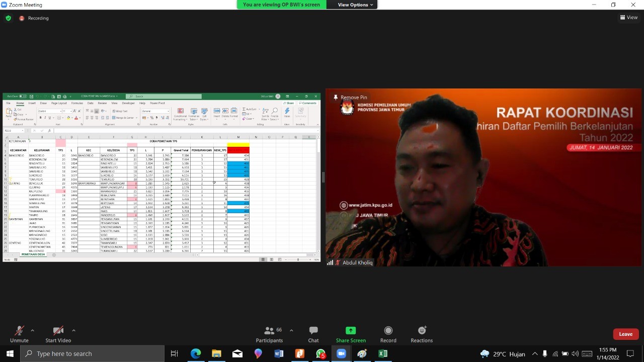The height and width of the screenshot is (362, 644).
Task: Open WhatsApp from the taskbar
Action: [x=320, y=353]
